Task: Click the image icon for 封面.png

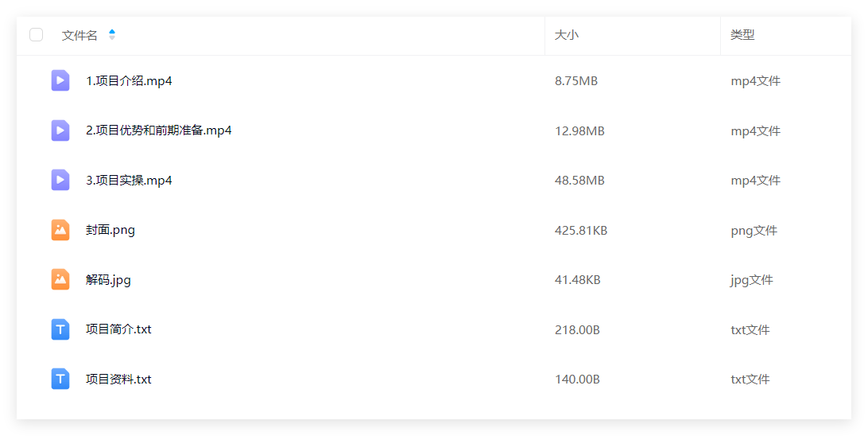Action: click(60, 230)
